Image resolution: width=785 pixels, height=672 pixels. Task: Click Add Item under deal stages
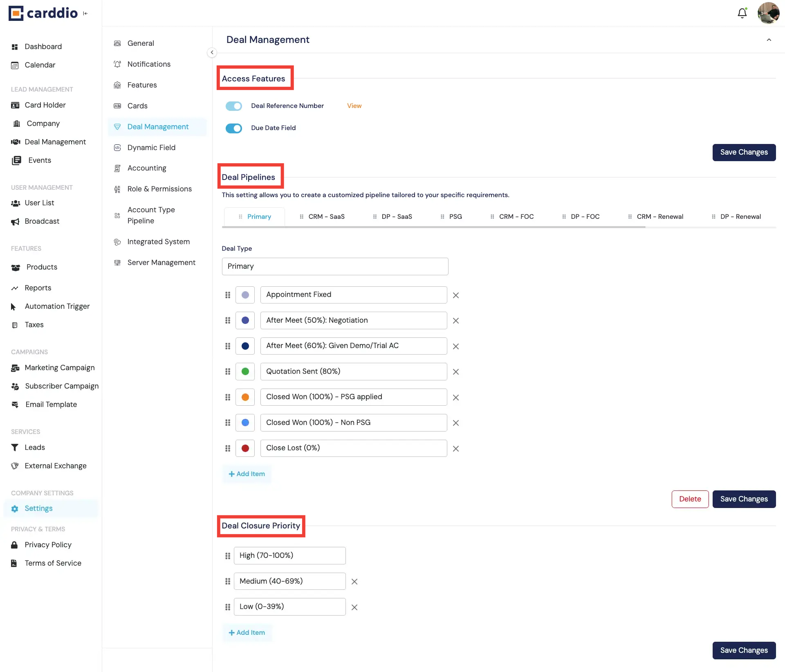247,474
